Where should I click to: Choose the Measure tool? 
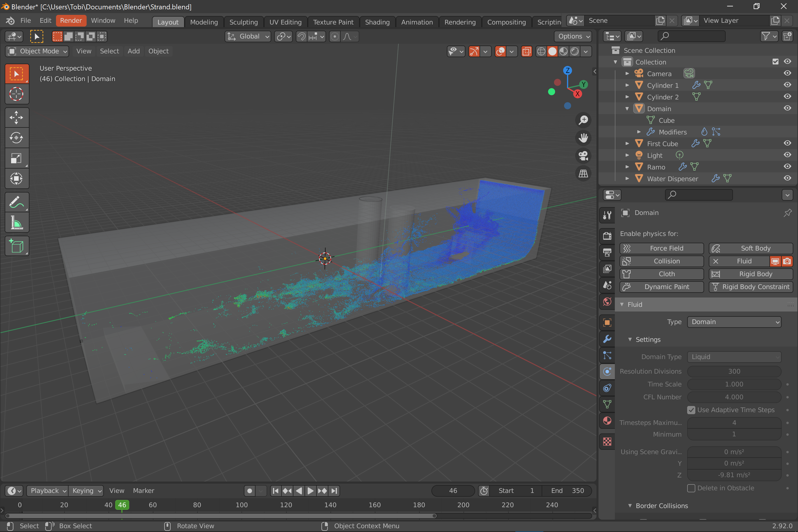(16, 223)
